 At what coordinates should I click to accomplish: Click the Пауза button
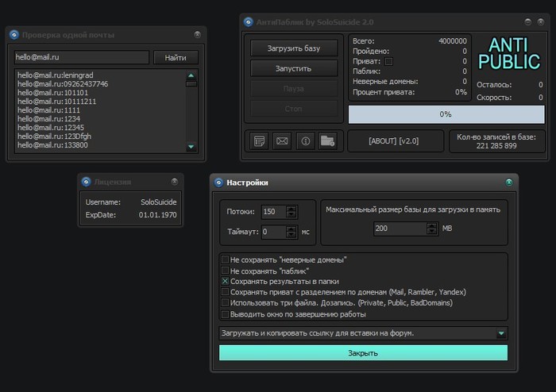coord(294,89)
